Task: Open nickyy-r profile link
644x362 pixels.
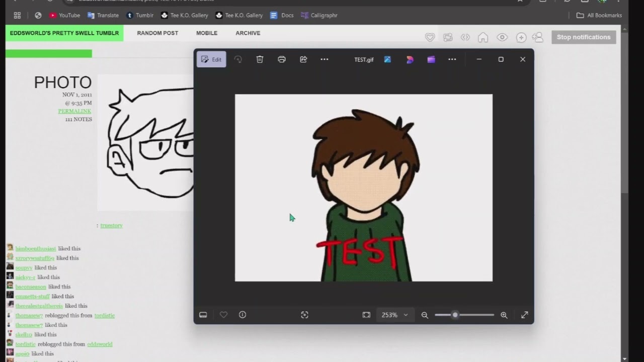Action: (x=25, y=277)
